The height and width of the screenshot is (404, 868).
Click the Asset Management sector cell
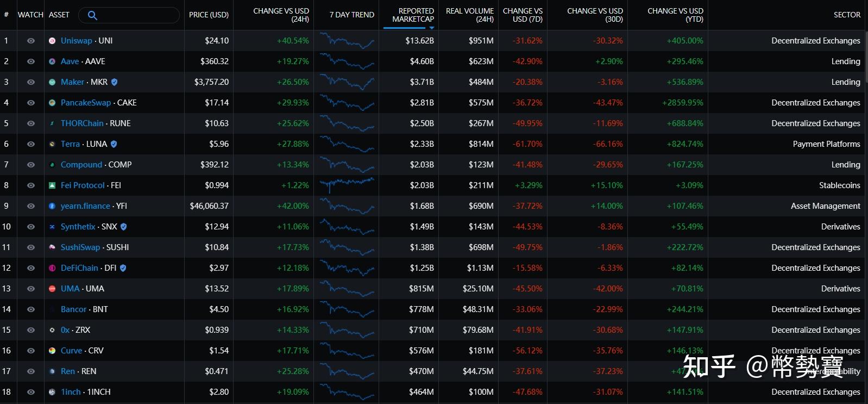pos(825,206)
